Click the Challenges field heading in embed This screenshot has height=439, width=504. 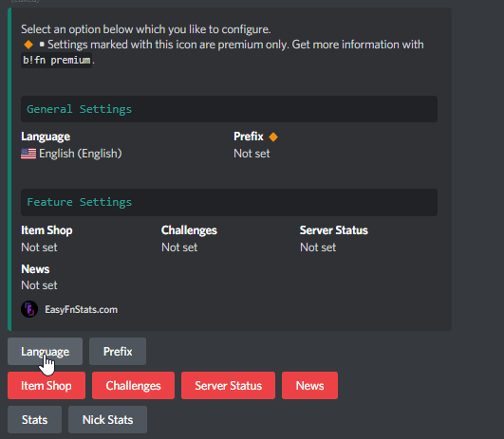(x=189, y=230)
